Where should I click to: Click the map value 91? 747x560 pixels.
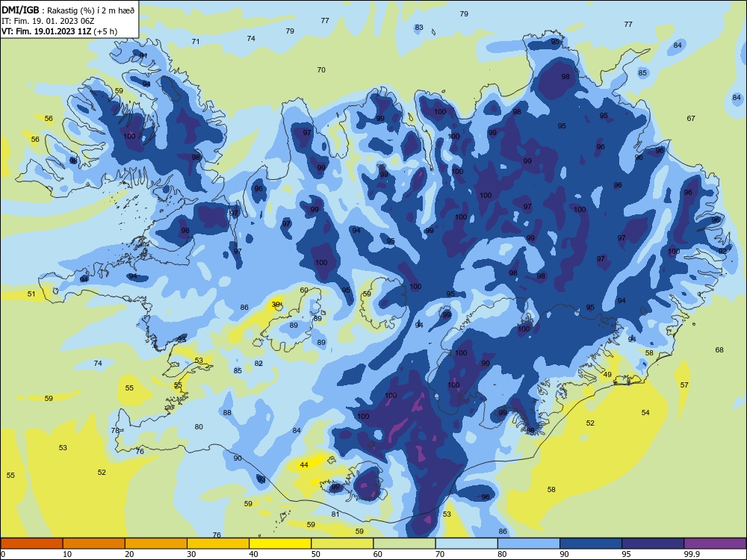(x=143, y=56)
